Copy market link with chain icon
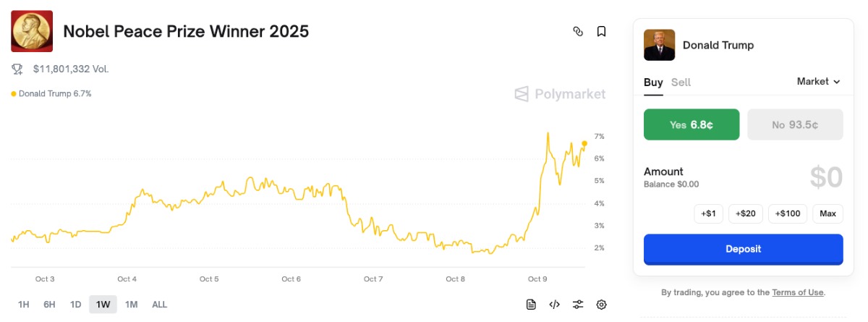 pyautogui.click(x=578, y=31)
